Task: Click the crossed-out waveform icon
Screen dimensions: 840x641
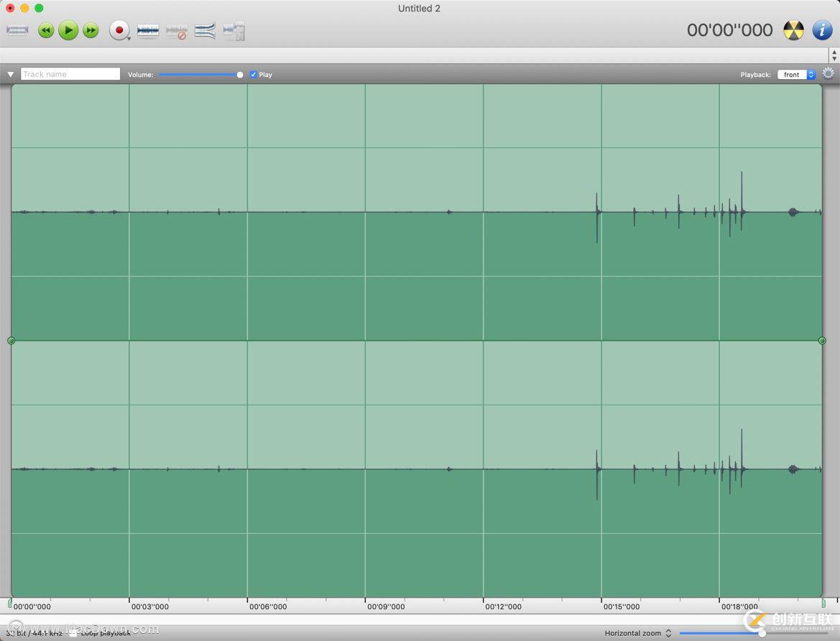Action: coord(177,31)
